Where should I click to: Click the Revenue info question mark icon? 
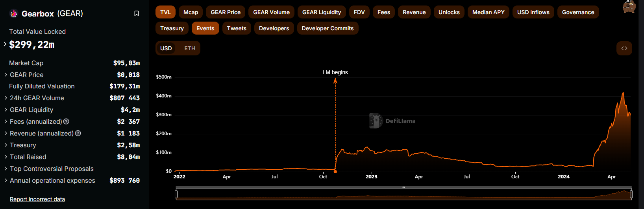coord(78,134)
